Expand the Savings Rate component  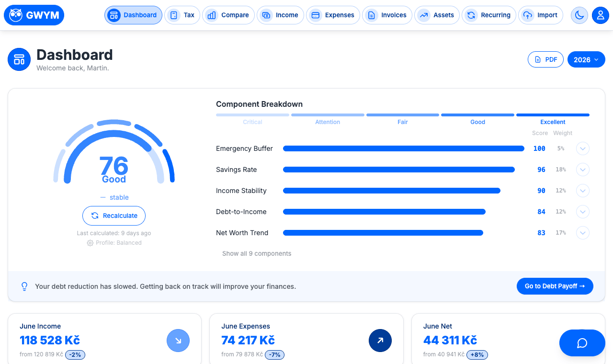pyautogui.click(x=582, y=170)
